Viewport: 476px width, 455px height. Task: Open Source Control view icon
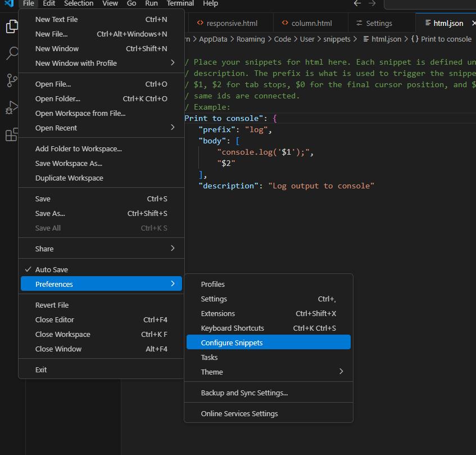point(12,80)
